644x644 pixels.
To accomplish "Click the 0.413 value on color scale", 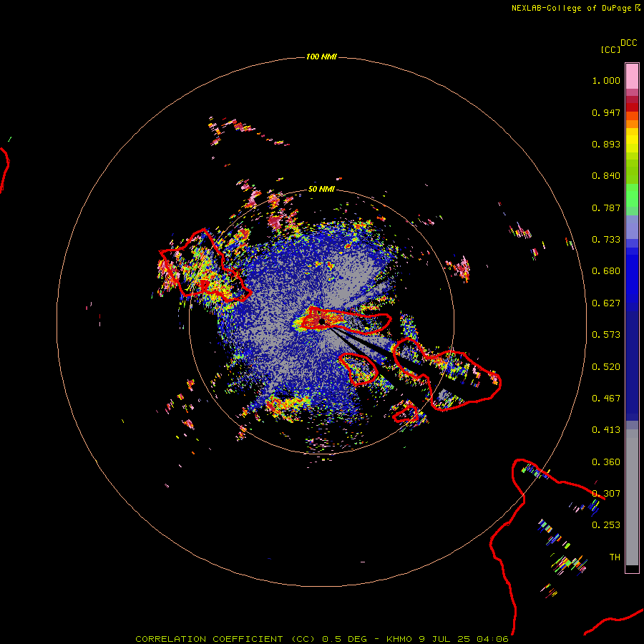I will (606, 430).
